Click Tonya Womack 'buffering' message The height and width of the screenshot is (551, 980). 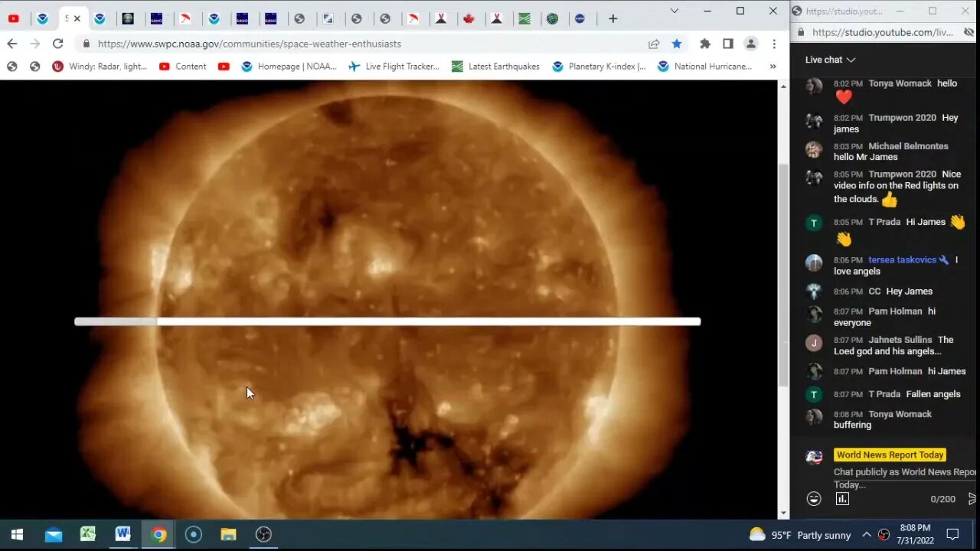click(883, 419)
